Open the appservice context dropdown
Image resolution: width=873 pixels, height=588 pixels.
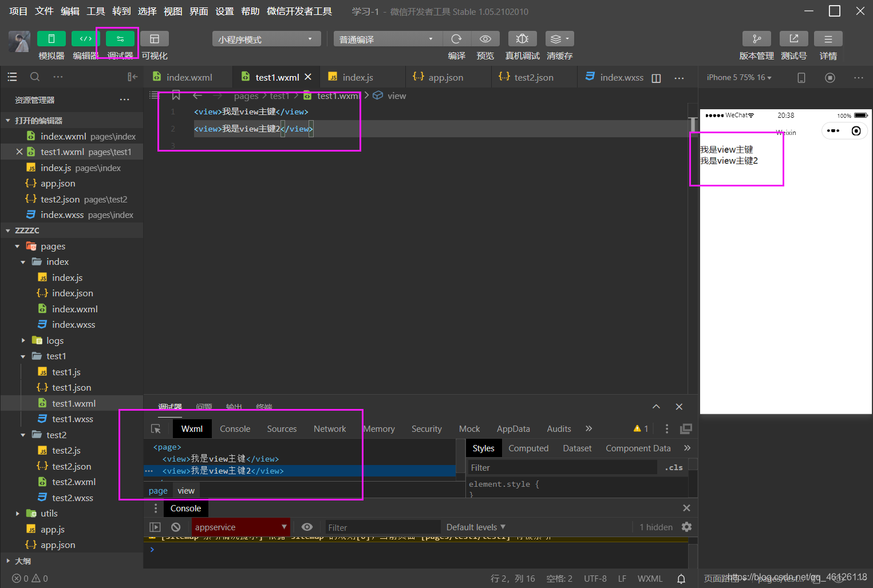[x=240, y=527]
